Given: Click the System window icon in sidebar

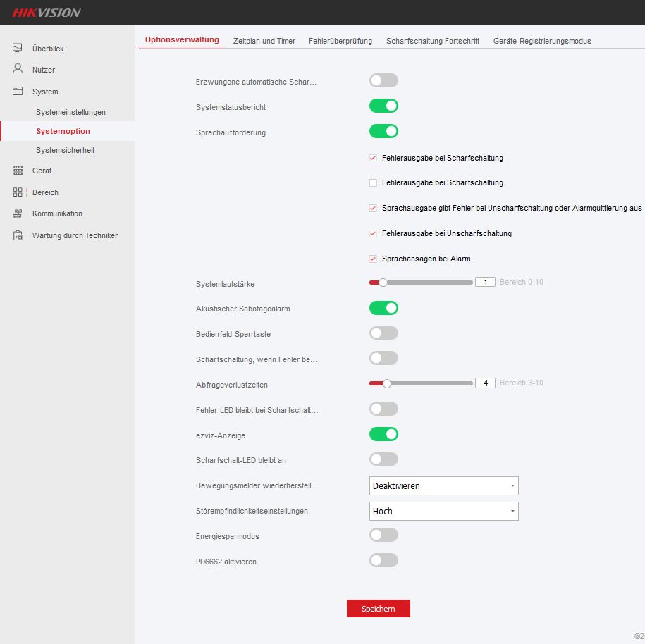Looking at the screenshot, I should click(x=18, y=91).
